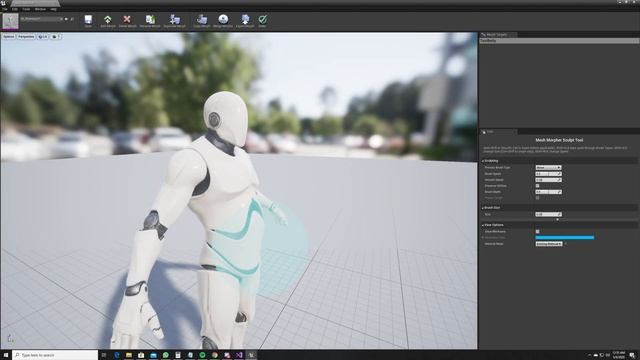Image resolution: width=640 pixels, height=360 pixels.
Task: Click the taskbar clock
Action: pos(619,355)
